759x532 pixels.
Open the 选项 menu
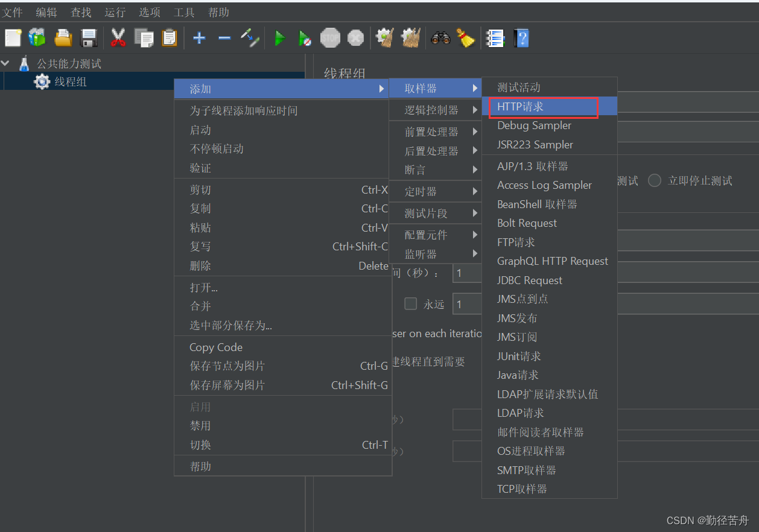pyautogui.click(x=149, y=11)
